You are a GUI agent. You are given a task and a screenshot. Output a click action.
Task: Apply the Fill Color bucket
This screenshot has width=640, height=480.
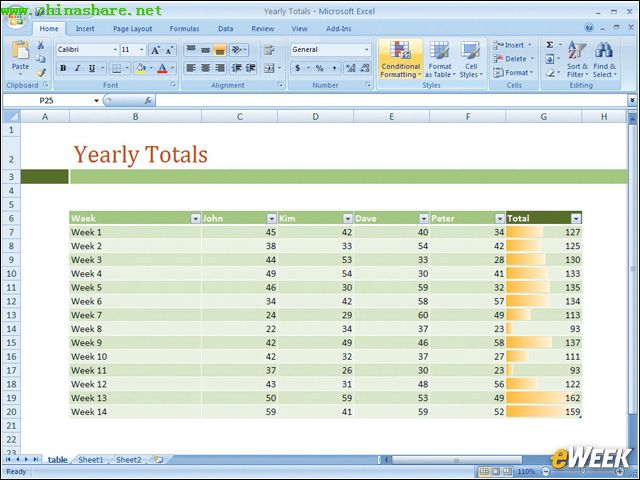point(141,68)
